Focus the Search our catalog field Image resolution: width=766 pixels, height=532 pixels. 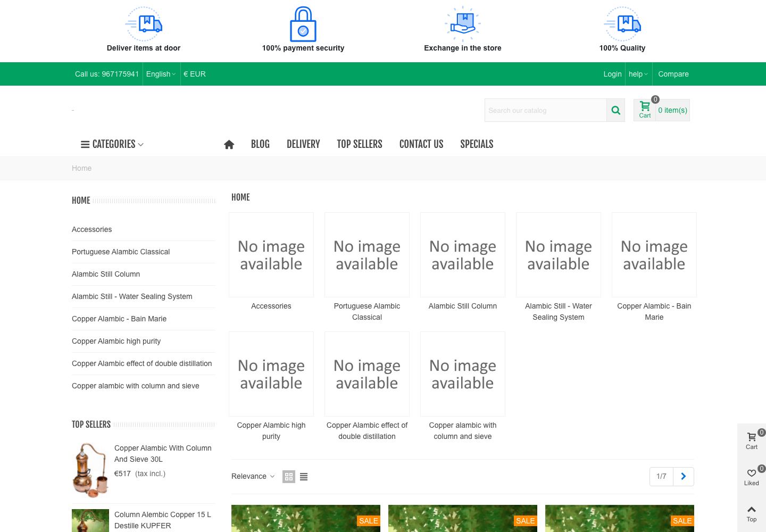click(546, 110)
